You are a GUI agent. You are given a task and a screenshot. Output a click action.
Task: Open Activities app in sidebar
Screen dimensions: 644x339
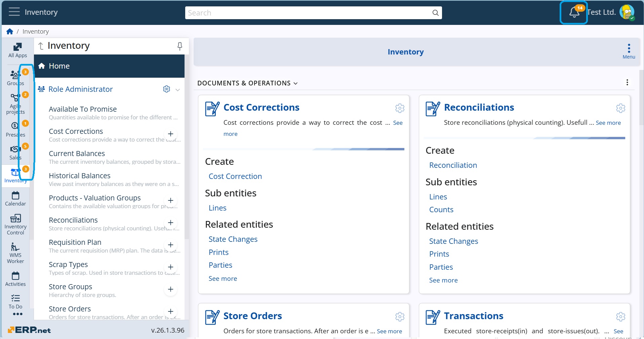[x=15, y=279]
